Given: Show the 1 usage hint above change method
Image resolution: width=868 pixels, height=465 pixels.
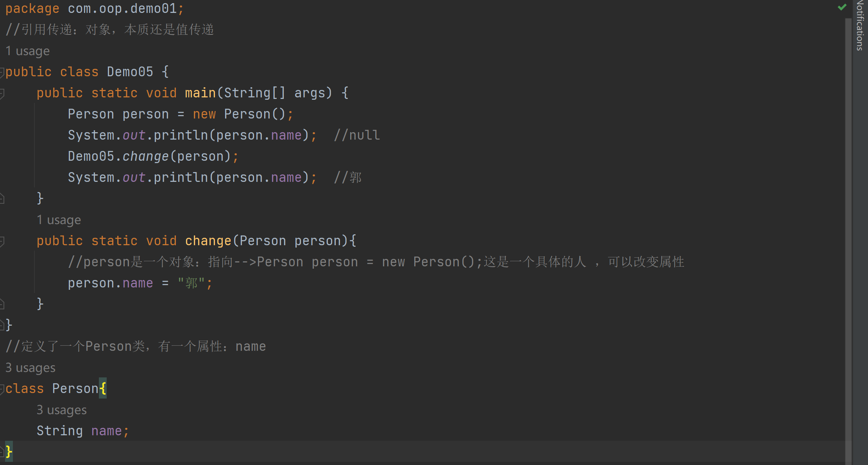Looking at the screenshot, I should (59, 220).
